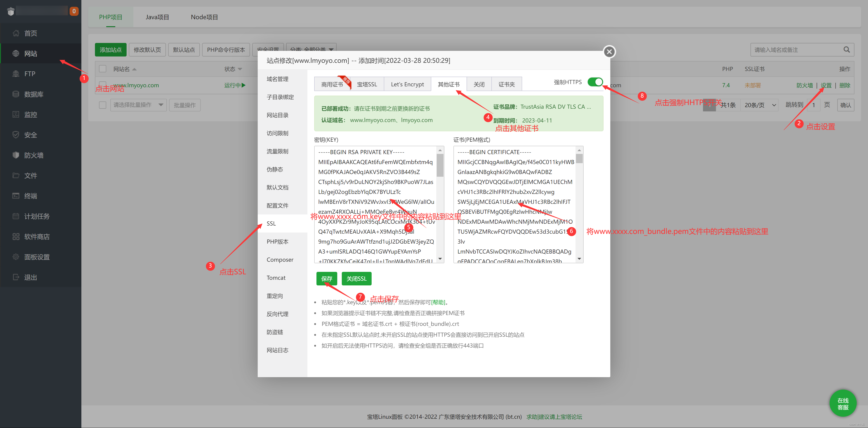Image resolution: width=868 pixels, height=428 pixels.
Task: Switch to the Node项目 tab
Action: [x=204, y=17]
